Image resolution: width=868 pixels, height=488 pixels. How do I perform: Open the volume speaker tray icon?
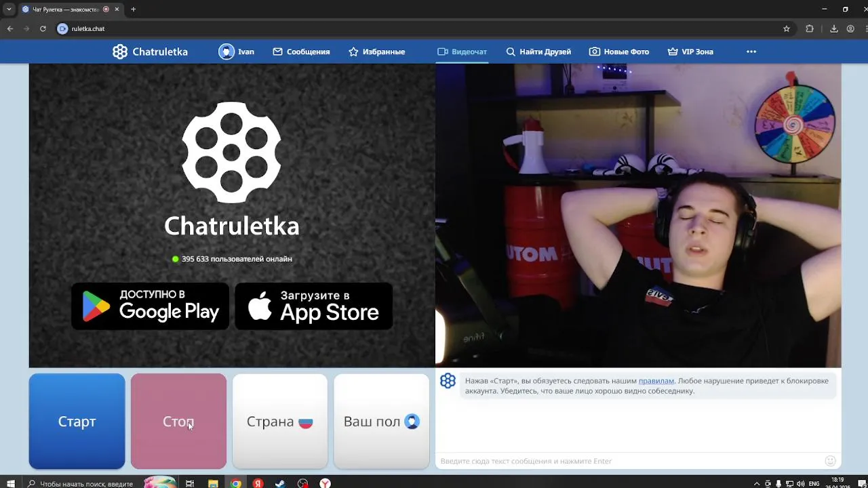800,483
